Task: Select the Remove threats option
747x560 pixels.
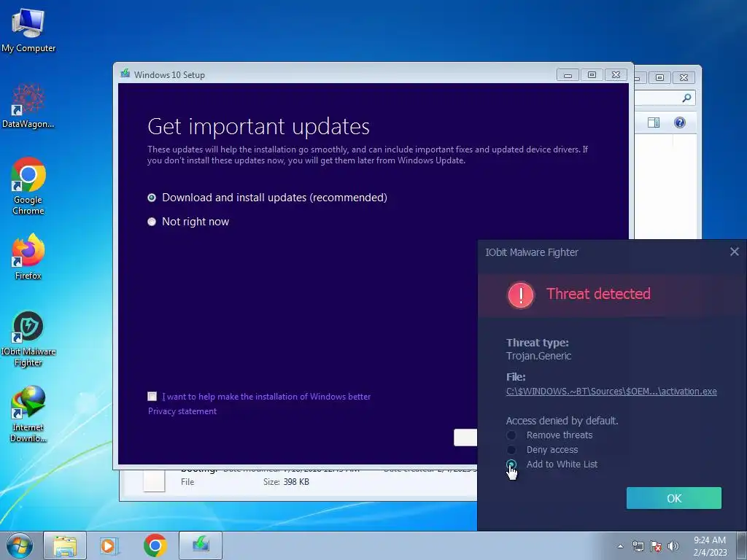Action: pos(550,435)
